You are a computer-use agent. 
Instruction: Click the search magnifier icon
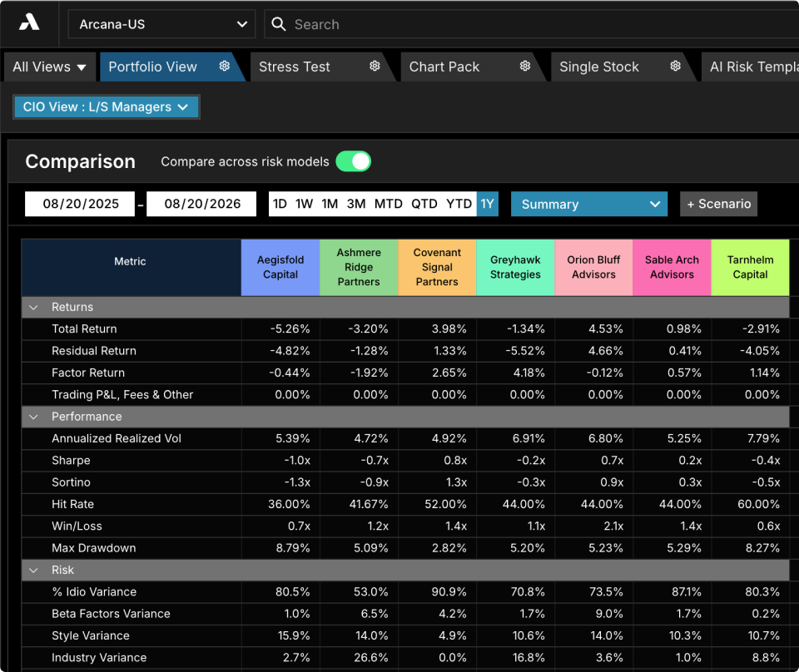278,24
